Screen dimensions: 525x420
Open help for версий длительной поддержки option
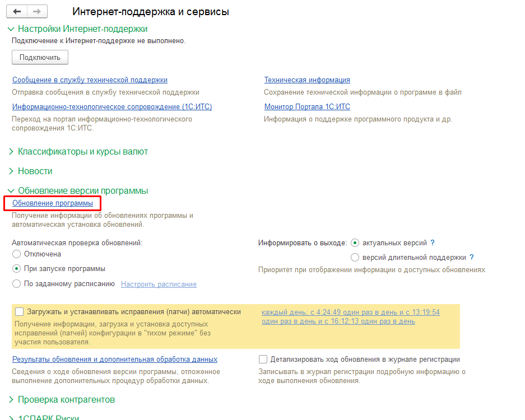[471, 258]
